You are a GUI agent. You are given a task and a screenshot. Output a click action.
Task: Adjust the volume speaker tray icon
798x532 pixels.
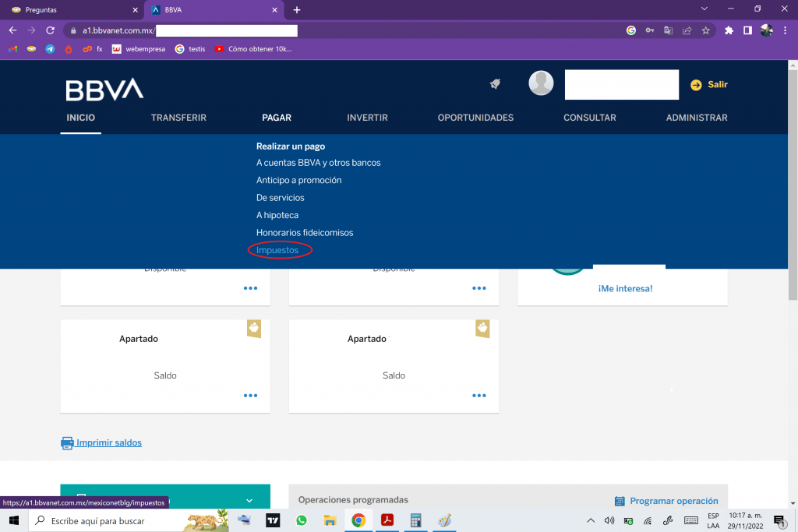click(609, 520)
